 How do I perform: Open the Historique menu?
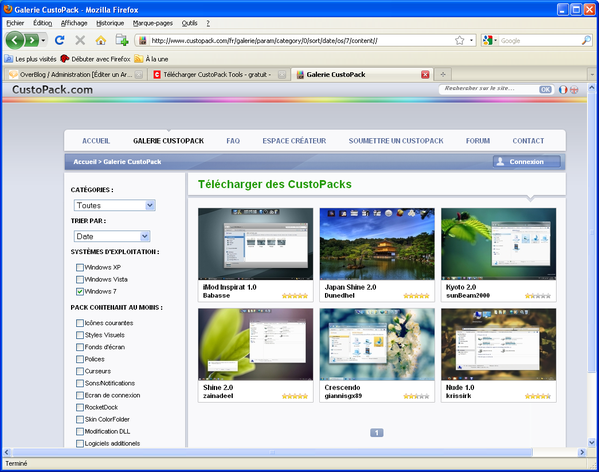[x=110, y=23]
